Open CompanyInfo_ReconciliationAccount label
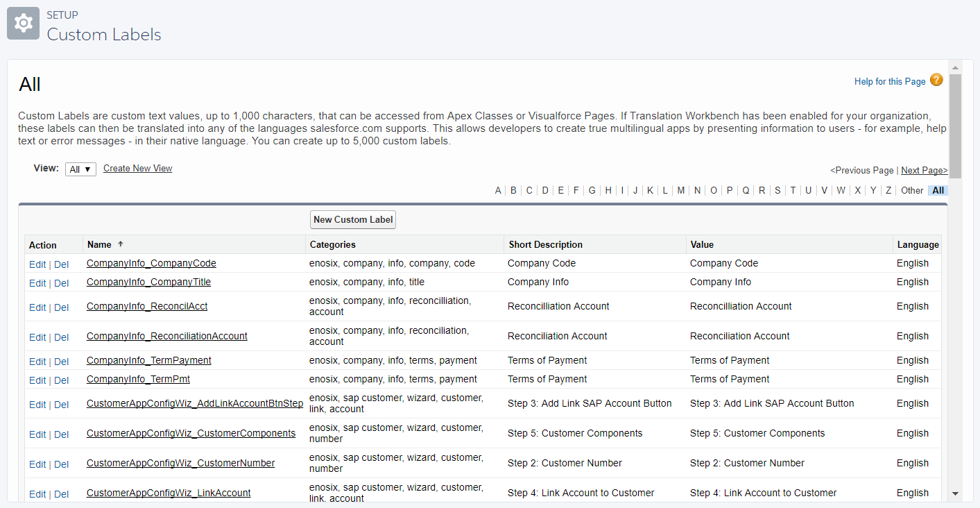The width and height of the screenshot is (980, 508). pyautogui.click(x=167, y=336)
